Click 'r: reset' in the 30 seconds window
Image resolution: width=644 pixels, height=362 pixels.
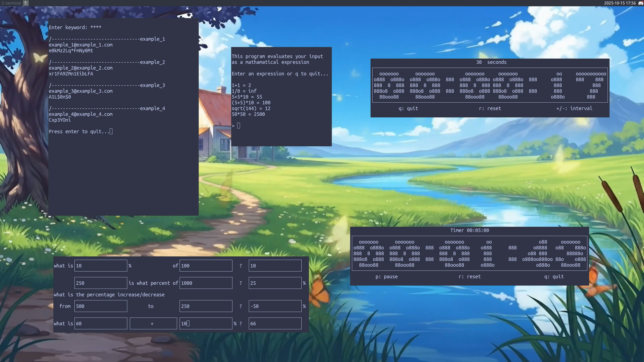click(490, 108)
